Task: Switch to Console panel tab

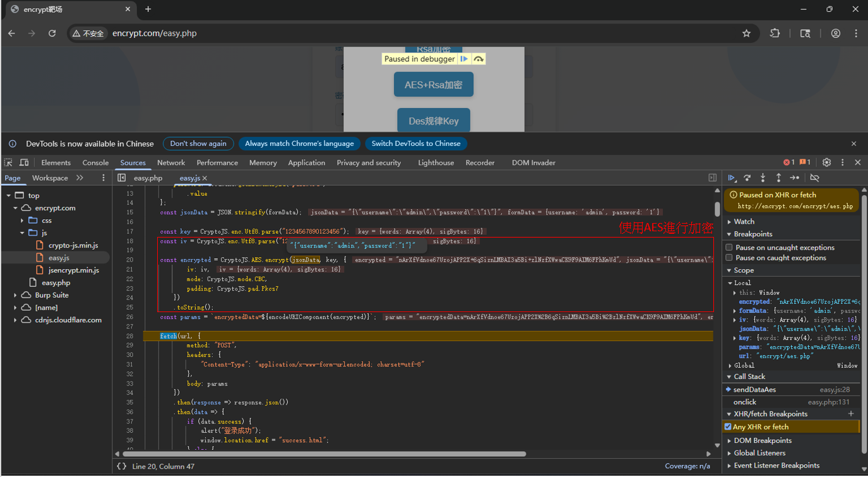Action: 95,163
